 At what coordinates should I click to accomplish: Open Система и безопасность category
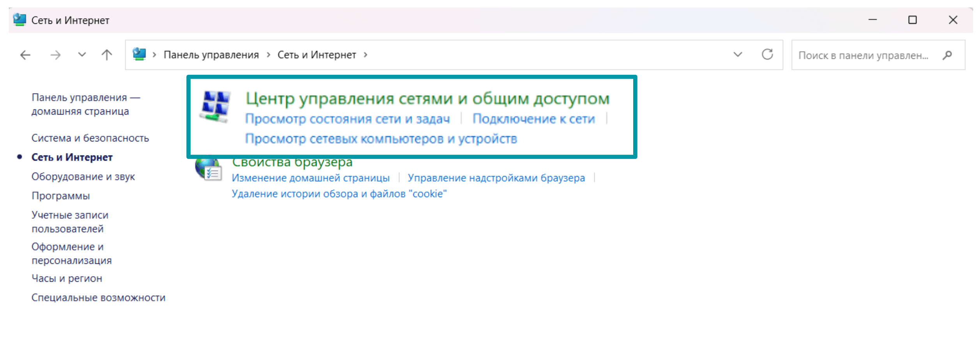[x=90, y=138]
